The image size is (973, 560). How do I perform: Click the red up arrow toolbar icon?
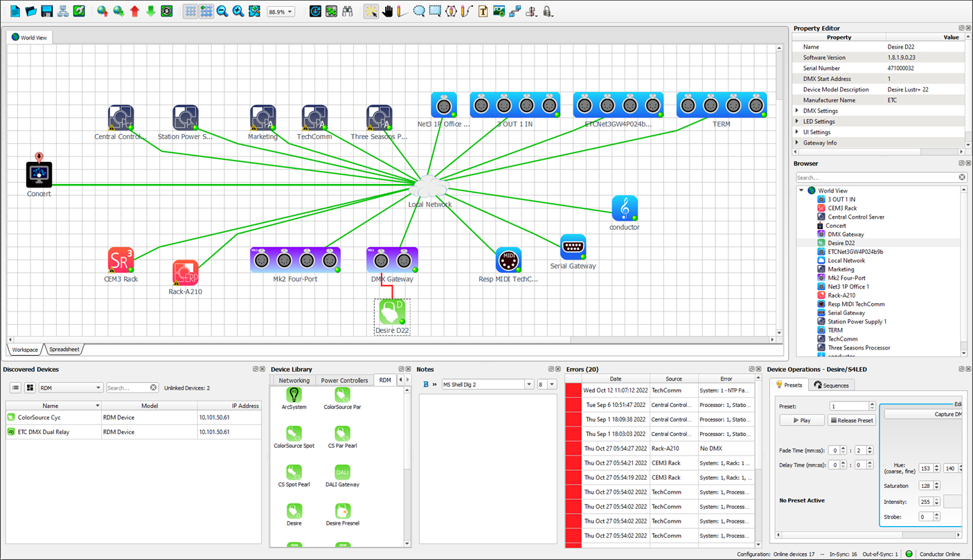coord(134,11)
